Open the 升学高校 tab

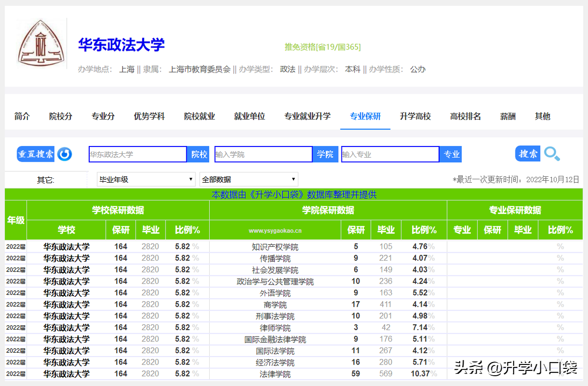click(415, 116)
